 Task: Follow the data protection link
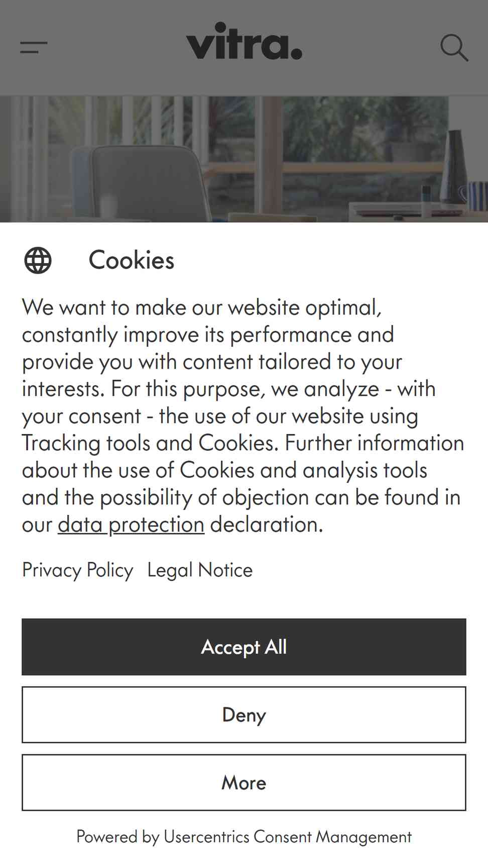click(x=131, y=525)
